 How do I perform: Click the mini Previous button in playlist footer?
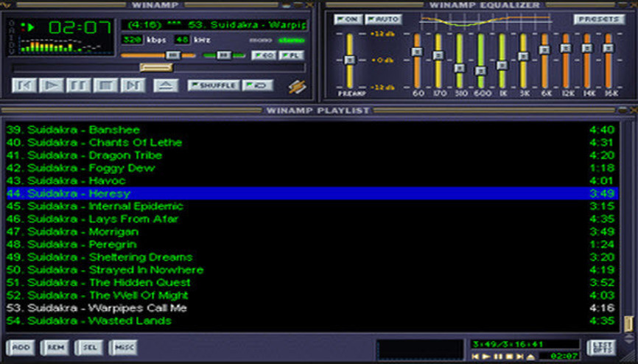click(475, 357)
